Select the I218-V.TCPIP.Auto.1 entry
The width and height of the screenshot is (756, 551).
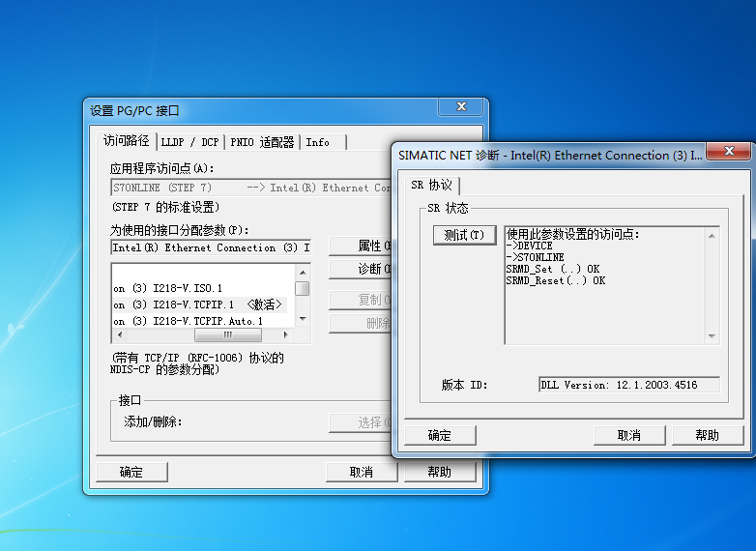189,321
